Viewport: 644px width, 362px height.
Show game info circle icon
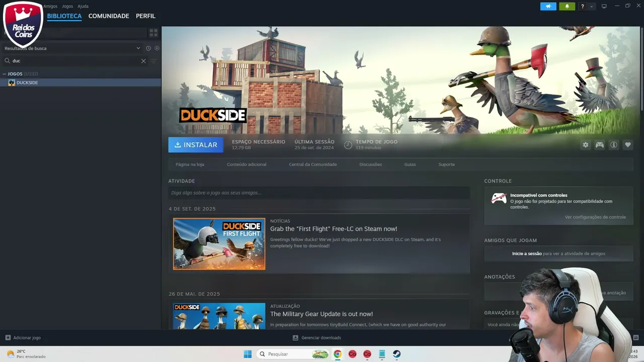[x=614, y=145]
